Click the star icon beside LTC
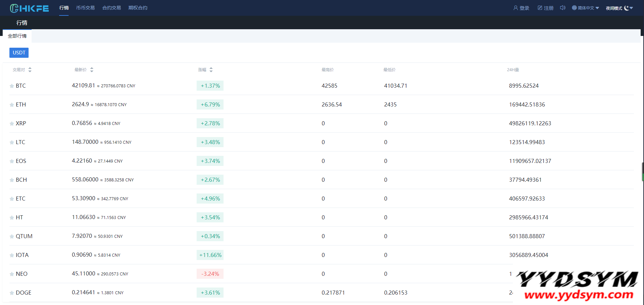Screen dimensions: 644x305 point(12,142)
